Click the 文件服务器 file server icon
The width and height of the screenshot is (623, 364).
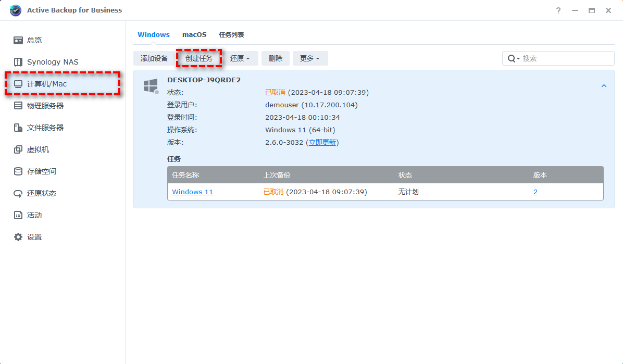pyautogui.click(x=18, y=128)
